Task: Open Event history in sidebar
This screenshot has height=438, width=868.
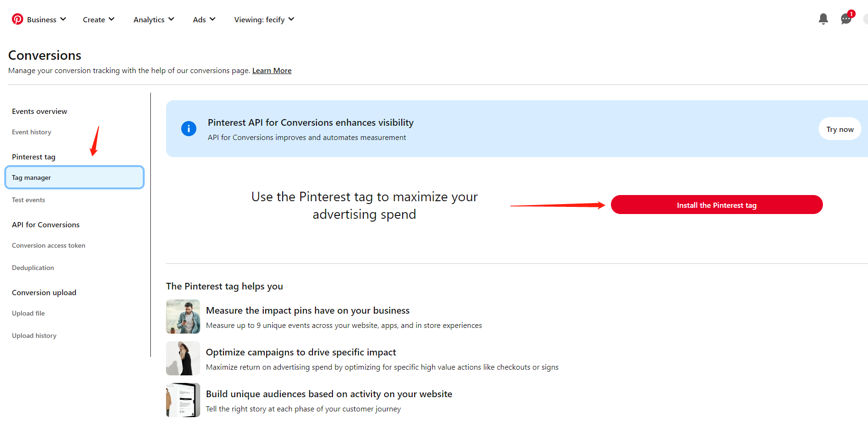Action: click(x=32, y=132)
